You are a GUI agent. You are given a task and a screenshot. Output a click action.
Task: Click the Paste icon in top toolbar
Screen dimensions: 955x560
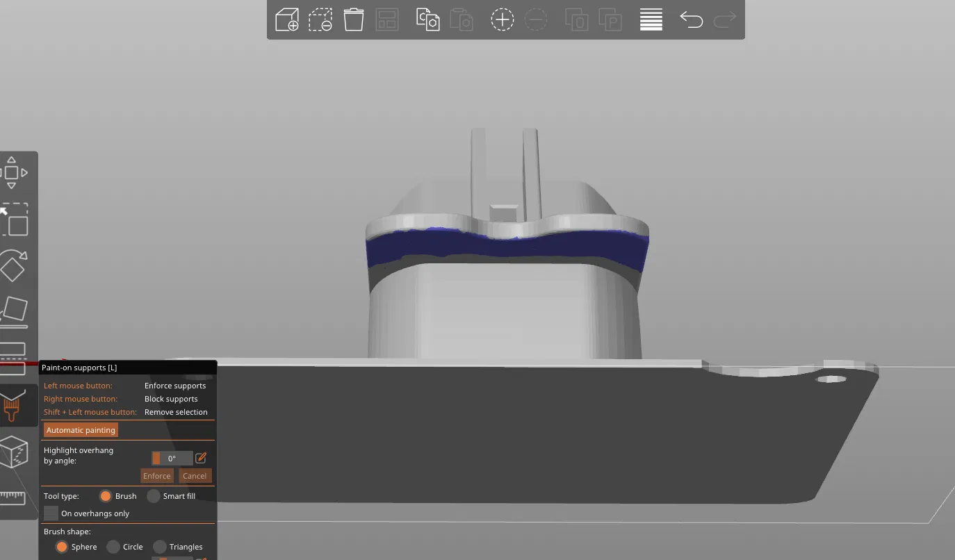click(462, 19)
